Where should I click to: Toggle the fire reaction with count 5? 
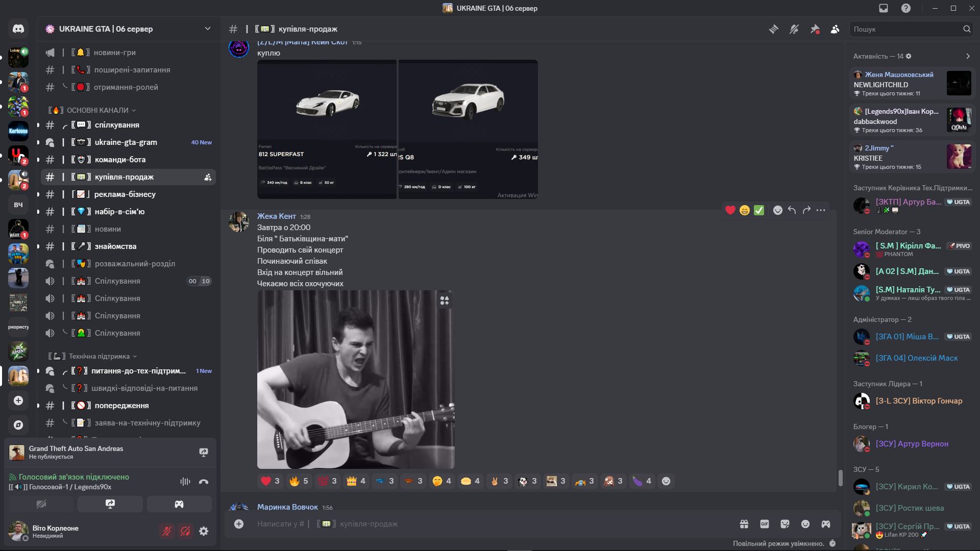(299, 481)
